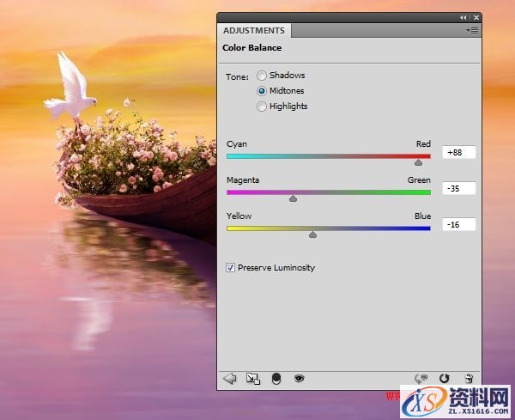Close the Adjustments panel
This screenshot has height=420, width=515.
coord(475,17)
